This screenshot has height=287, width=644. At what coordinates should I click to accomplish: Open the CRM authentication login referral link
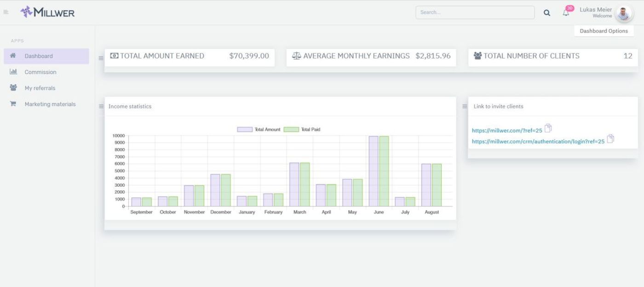538,142
